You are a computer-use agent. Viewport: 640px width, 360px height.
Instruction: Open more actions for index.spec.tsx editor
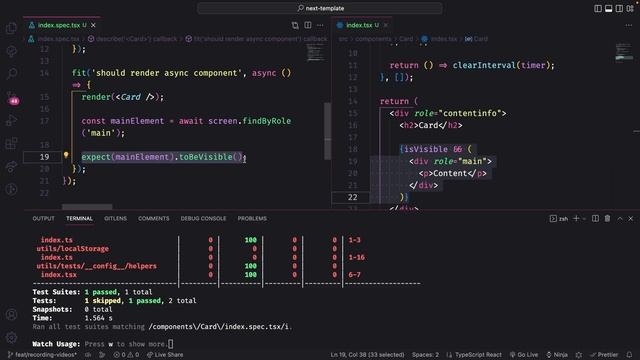point(320,25)
